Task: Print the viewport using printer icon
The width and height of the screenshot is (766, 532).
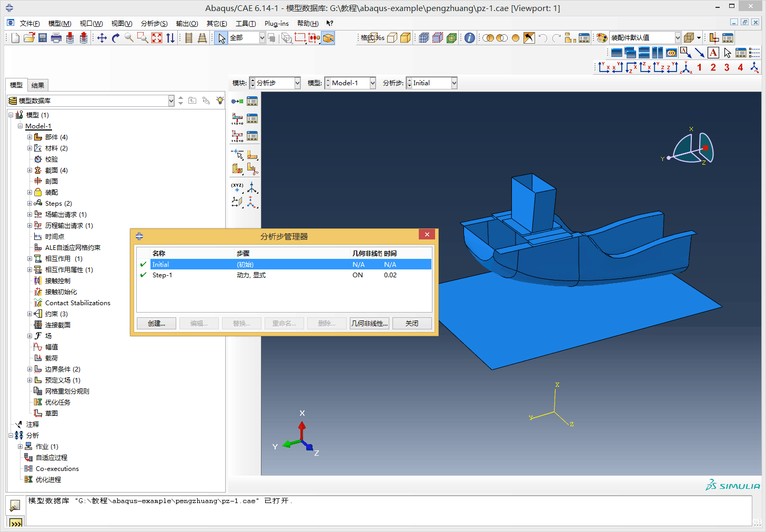Action: [56, 38]
